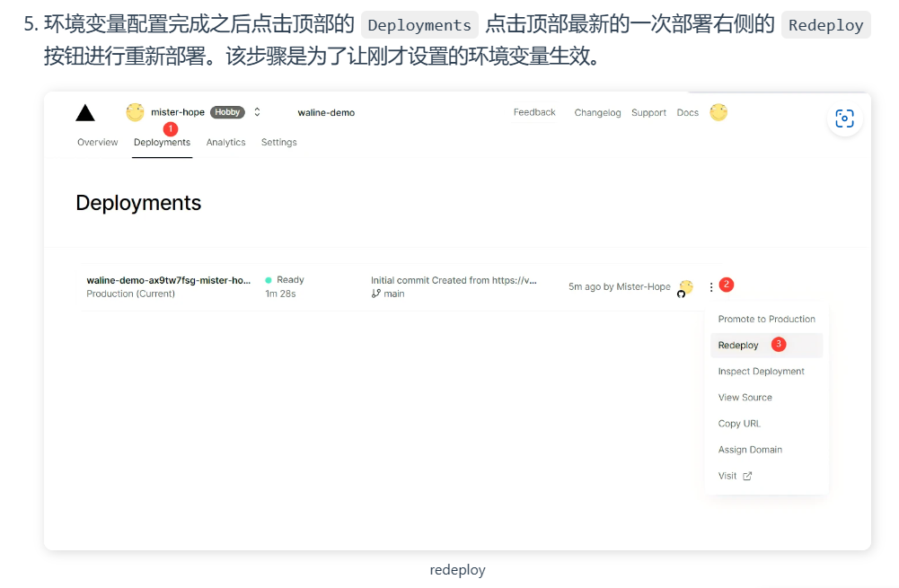The height and width of the screenshot is (588, 899).
Task: Choose View Source from the menu
Action: point(767,398)
